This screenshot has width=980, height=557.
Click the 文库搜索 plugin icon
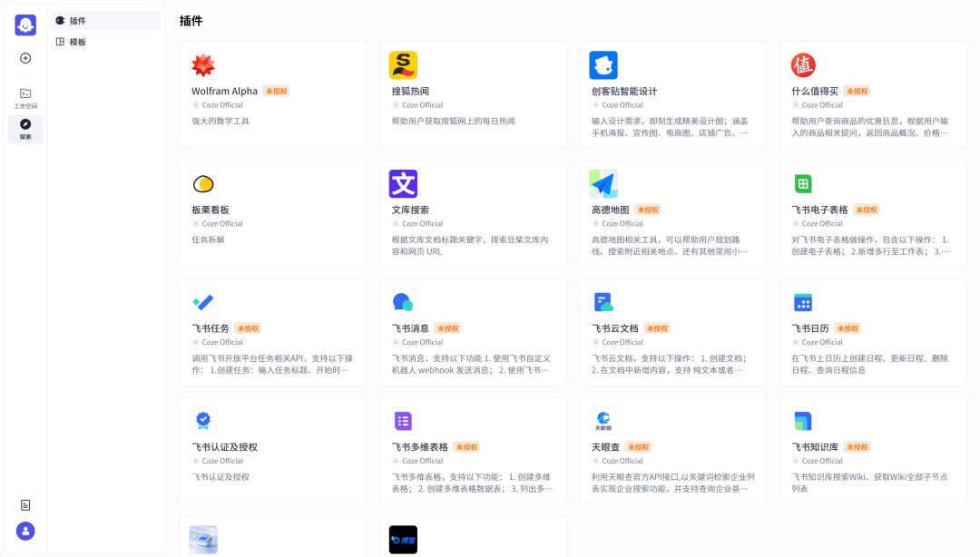[403, 184]
